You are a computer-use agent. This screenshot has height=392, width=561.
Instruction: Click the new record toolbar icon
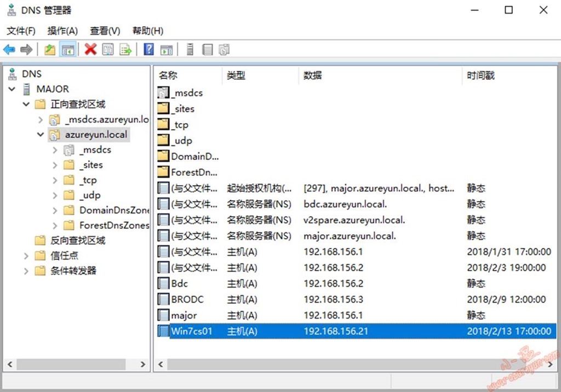[207, 49]
